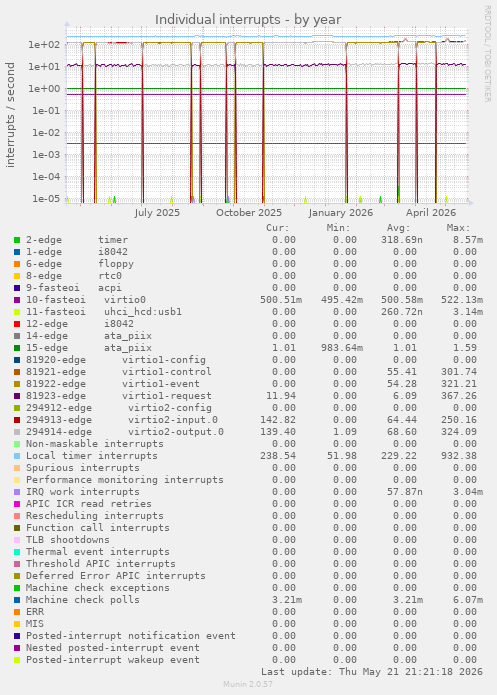Viewport: 497px width, 695px height.
Task: Click the green 2-edge timer color swatch
Action: pos(17,240)
